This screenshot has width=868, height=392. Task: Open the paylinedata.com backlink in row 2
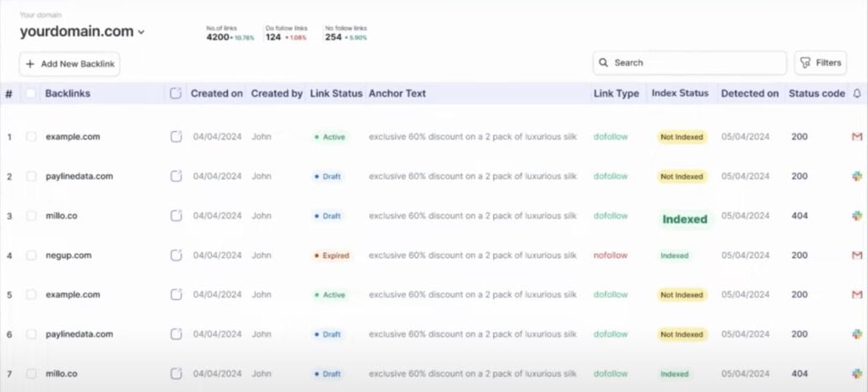coord(79,176)
